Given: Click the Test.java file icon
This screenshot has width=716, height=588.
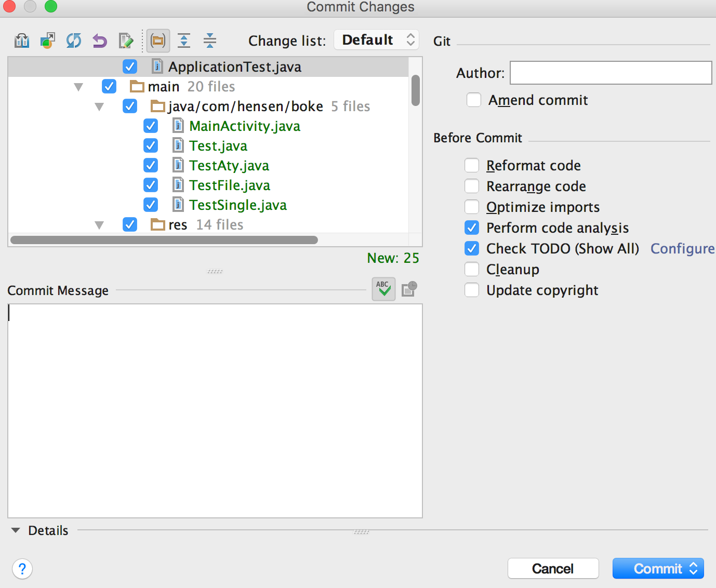Looking at the screenshot, I should tap(178, 145).
